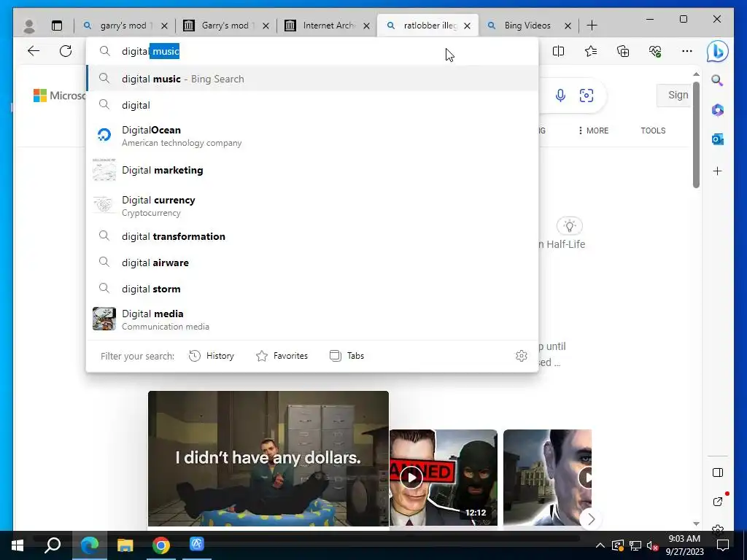Open Settings and more ellipsis menu

point(687,51)
